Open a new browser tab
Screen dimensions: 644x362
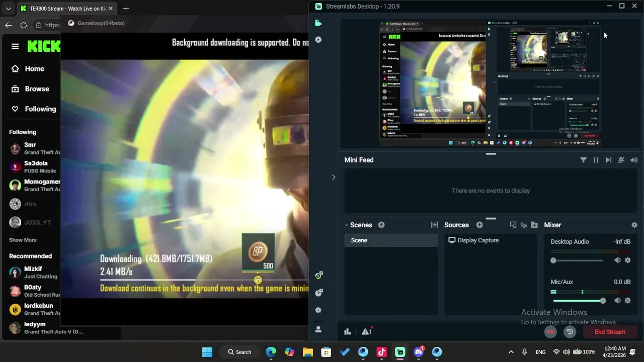(126, 9)
